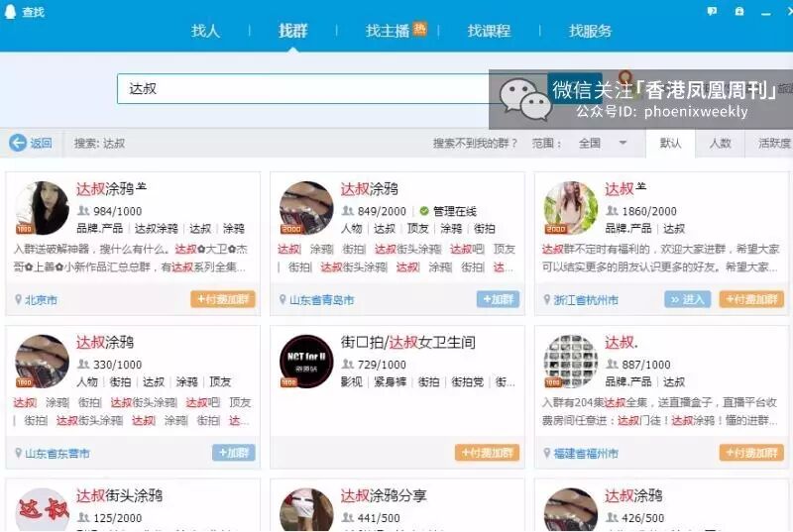Click member count 125/2000
The height and width of the screenshot is (532, 793).
click(117, 518)
